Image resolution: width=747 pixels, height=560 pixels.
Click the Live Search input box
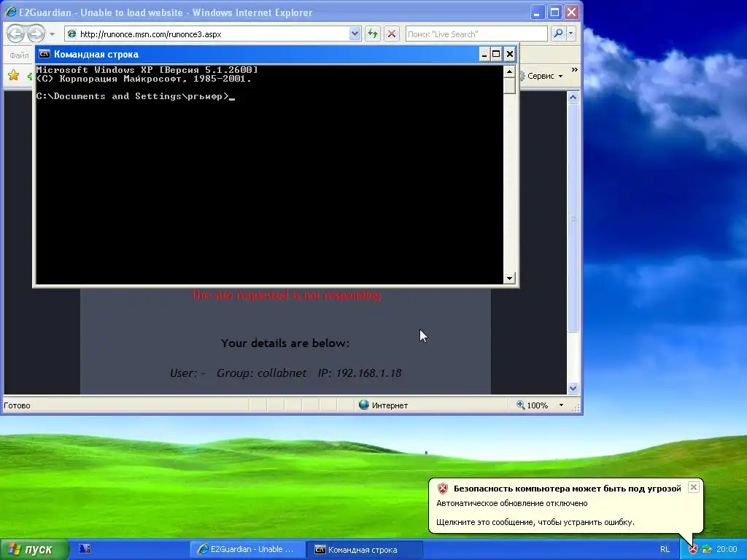point(476,34)
